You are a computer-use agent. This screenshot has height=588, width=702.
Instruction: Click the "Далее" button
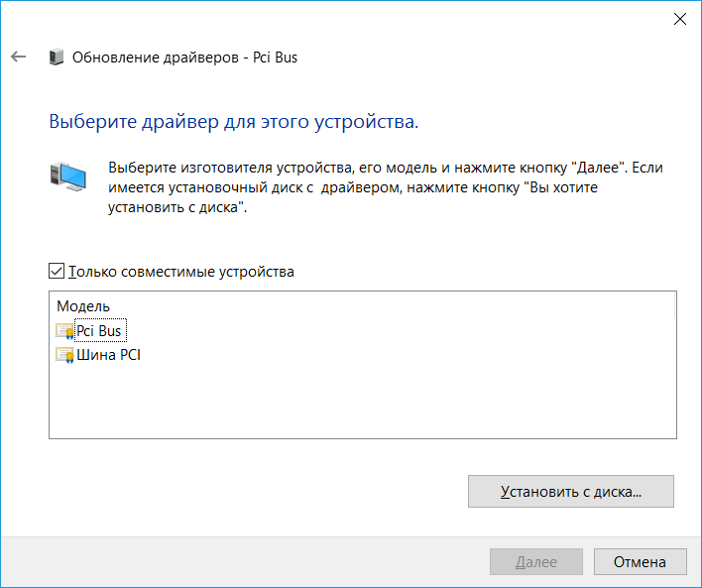pos(536,562)
